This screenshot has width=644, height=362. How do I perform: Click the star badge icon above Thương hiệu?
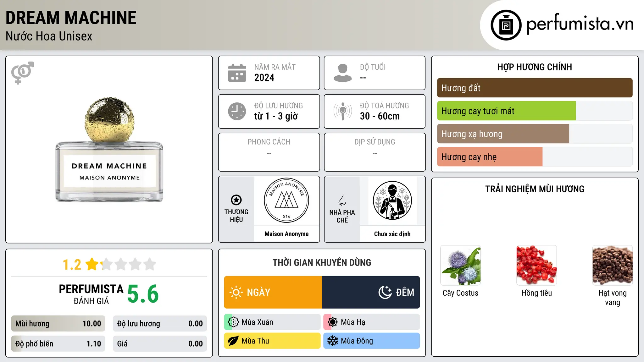click(236, 200)
